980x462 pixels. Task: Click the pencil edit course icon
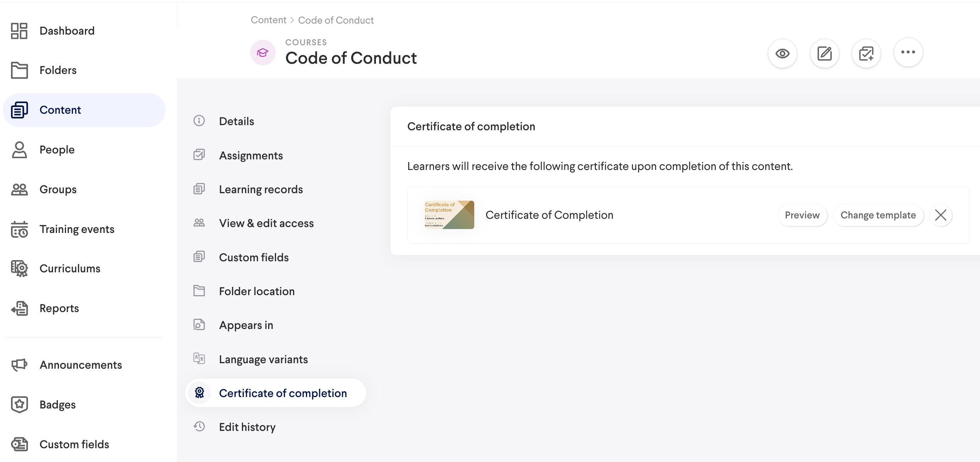pos(824,54)
